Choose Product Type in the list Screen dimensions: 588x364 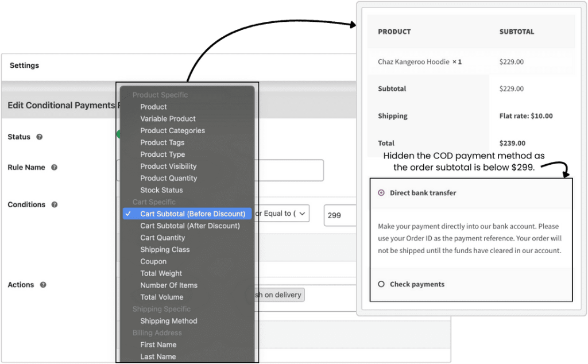163,154
